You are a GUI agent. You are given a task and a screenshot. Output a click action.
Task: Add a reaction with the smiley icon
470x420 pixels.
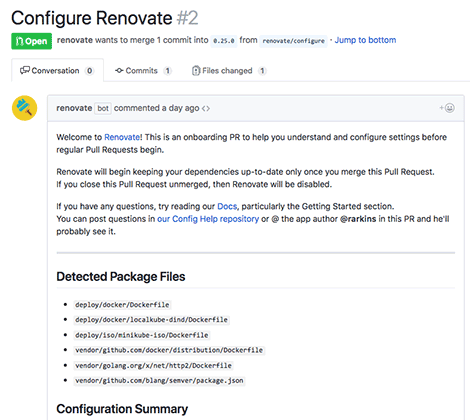[447, 108]
